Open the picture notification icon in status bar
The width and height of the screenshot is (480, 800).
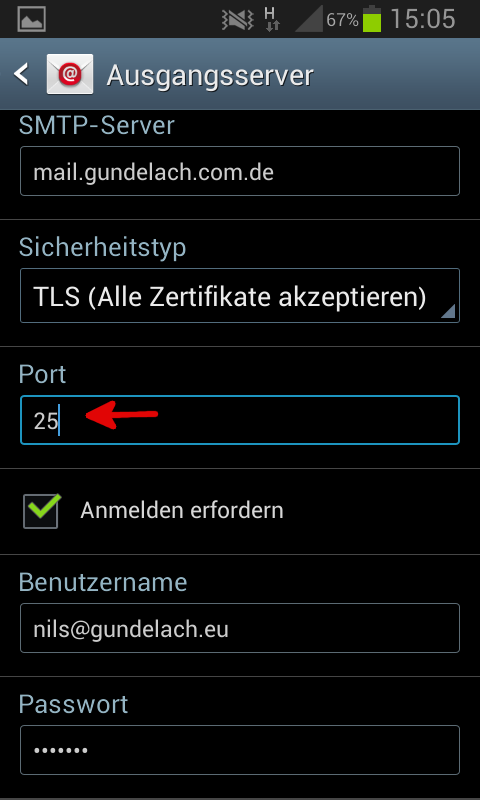(x=32, y=19)
